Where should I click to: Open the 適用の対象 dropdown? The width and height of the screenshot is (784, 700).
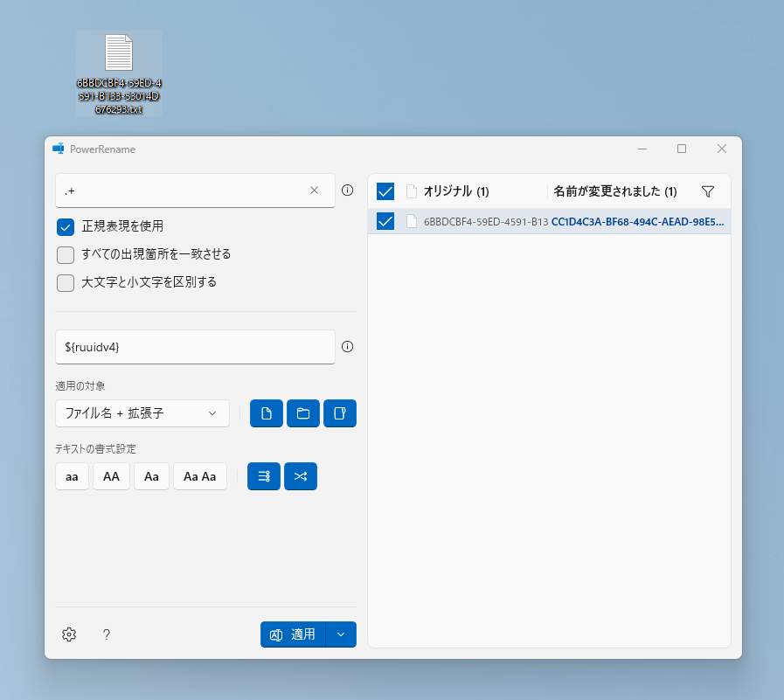coord(142,412)
